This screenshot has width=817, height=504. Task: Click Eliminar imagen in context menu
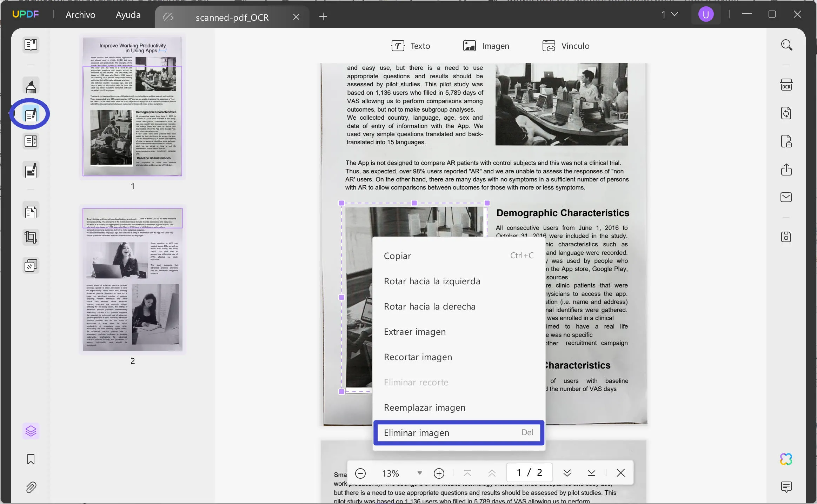click(459, 433)
